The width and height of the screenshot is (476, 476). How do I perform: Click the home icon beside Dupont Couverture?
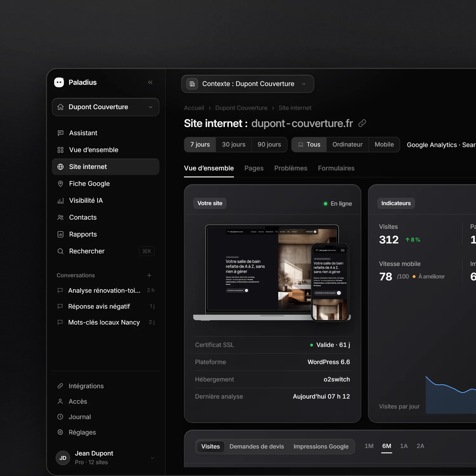point(61,107)
